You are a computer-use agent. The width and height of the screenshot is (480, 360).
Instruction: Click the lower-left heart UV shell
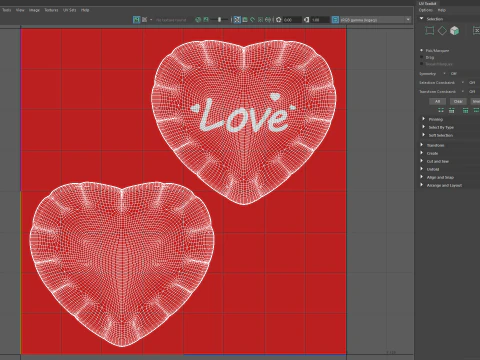pos(122,264)
